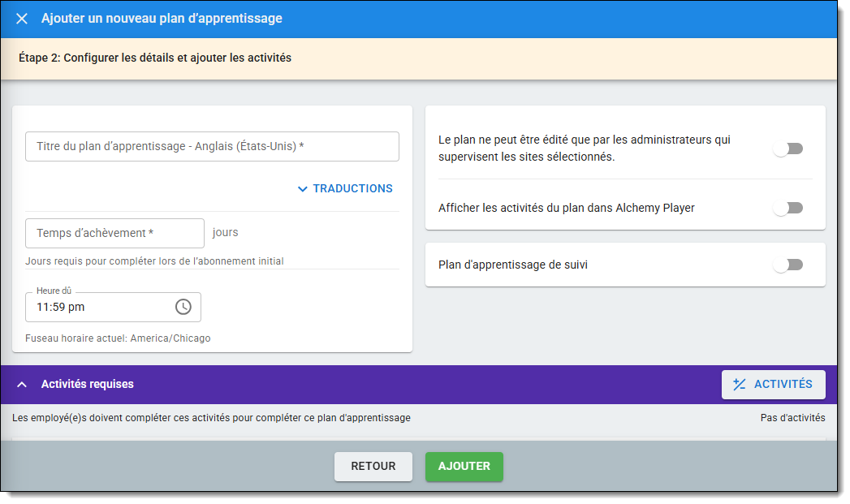Click the Temps d'achèvement input box
Screen dimensions: 850x504
click(114, 233)
